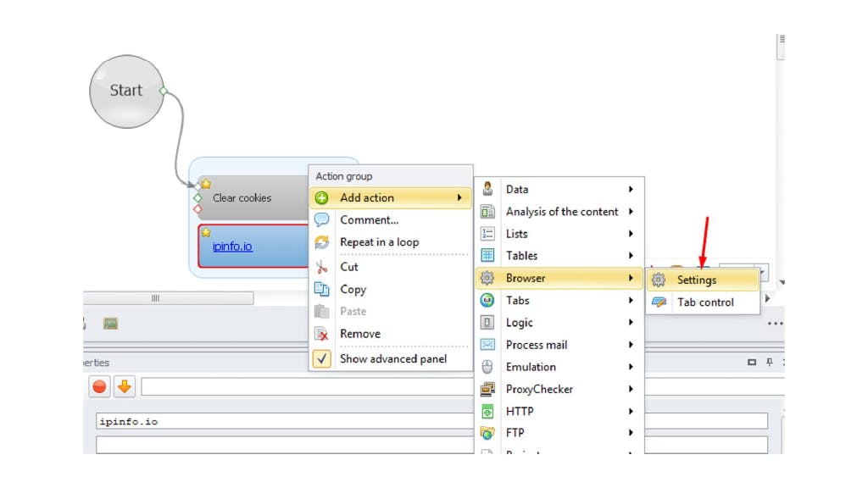This screenshot has height=488, width=868.
Task: Expand the Emulation submenu arrow
Action: point(631,367)
